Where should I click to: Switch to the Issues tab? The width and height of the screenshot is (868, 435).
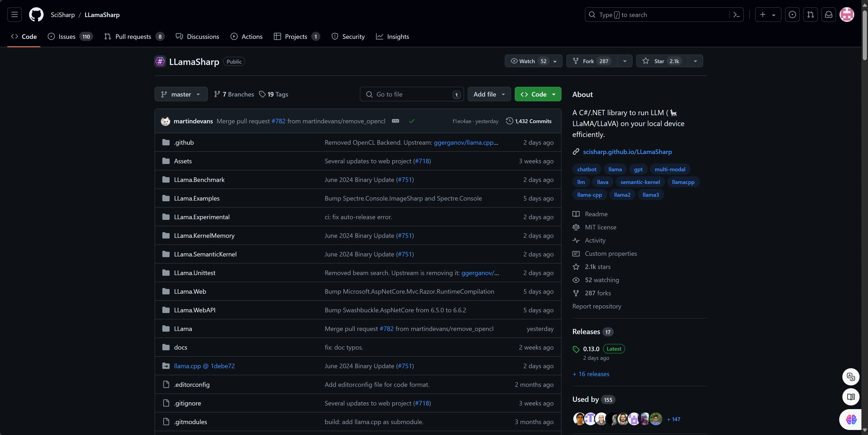click(x=70, y=36)
